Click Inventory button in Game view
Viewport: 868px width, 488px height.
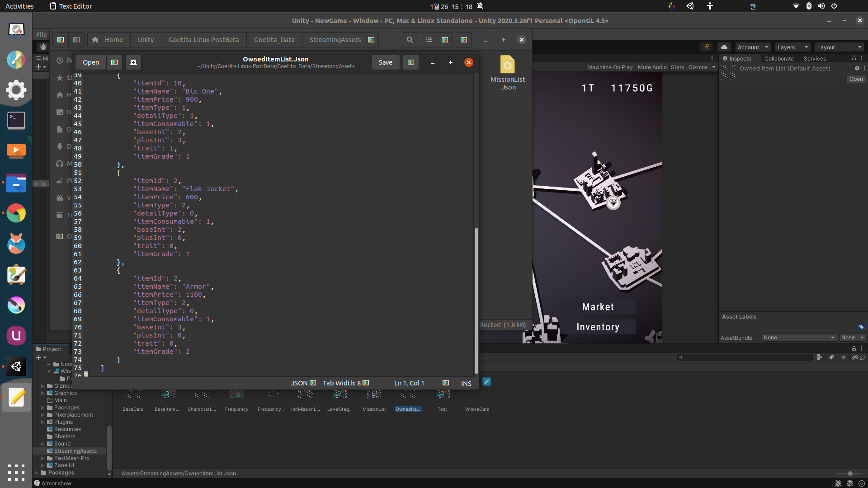(x=598, y=327)
